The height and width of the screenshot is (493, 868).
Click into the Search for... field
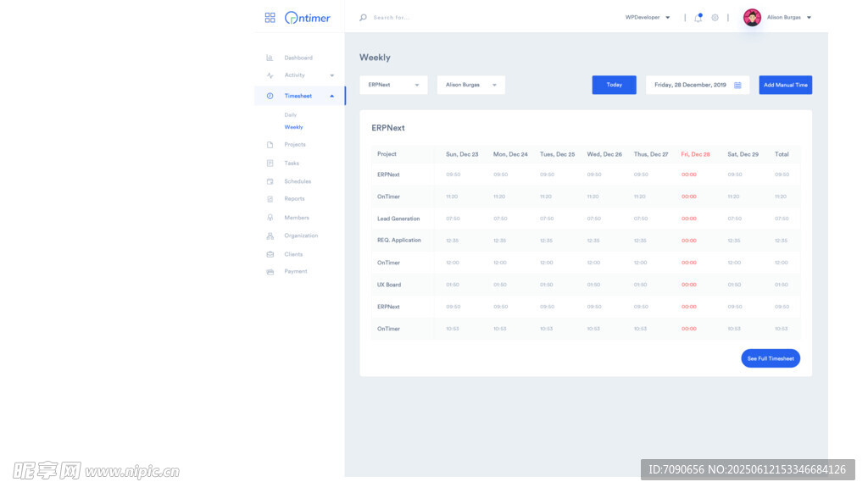tap(407, 17)
